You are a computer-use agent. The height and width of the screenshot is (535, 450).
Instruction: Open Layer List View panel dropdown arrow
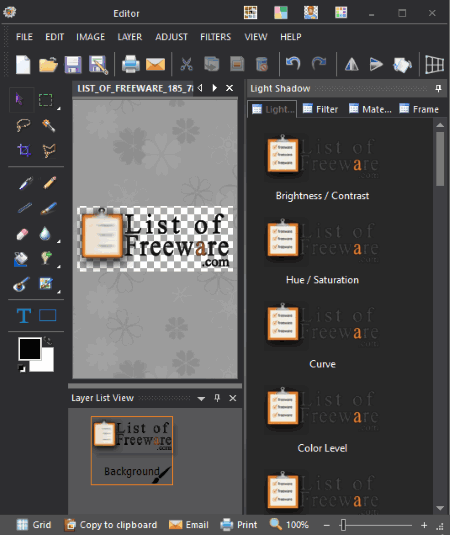coord(201,399)
